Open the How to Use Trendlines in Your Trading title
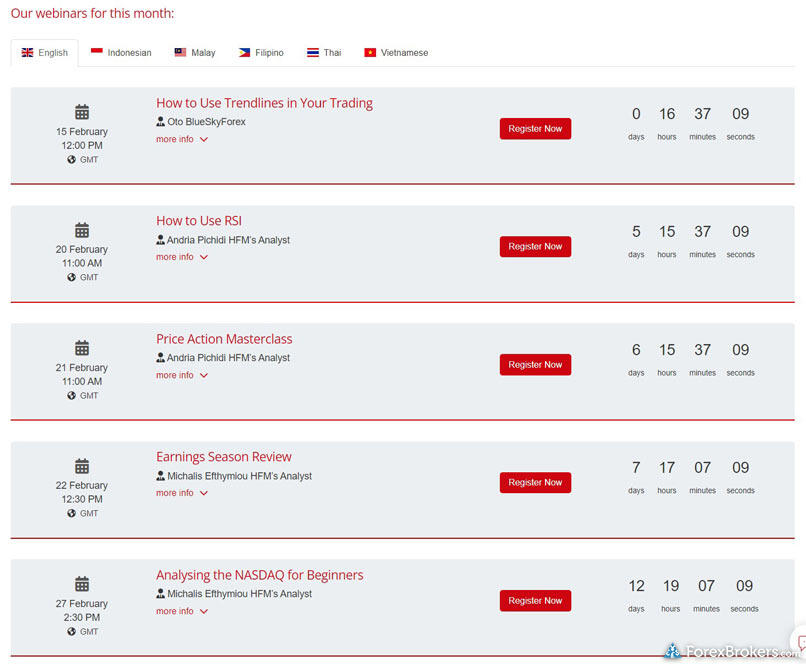Viewport: 806px width, 664px height. point(264,103)
